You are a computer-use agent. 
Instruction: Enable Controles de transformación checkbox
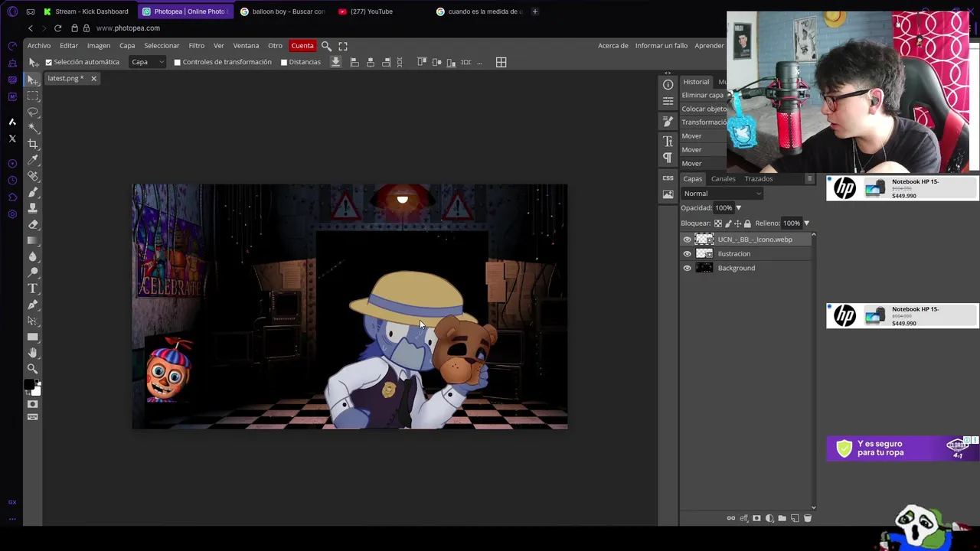(178, 62)
